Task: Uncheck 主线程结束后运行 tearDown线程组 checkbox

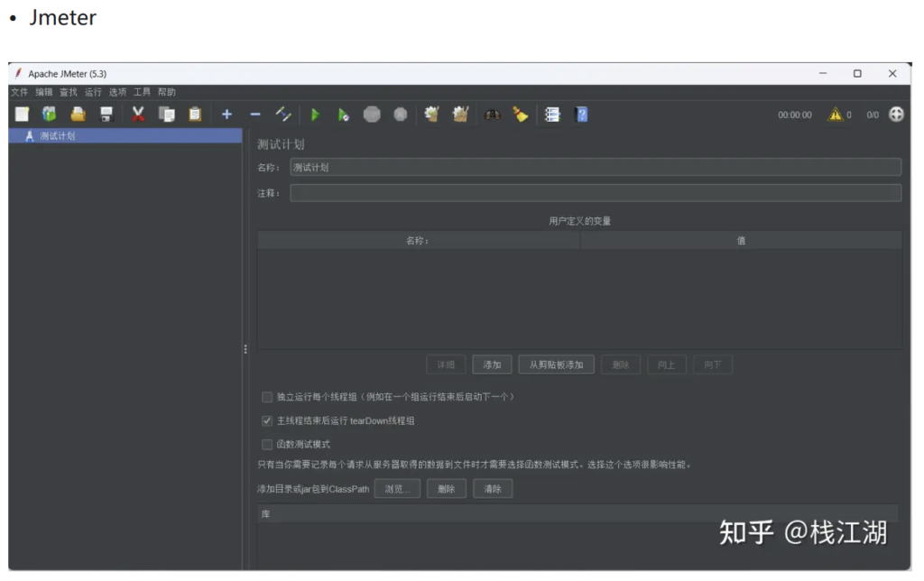Action: click(x=267, y=420)
